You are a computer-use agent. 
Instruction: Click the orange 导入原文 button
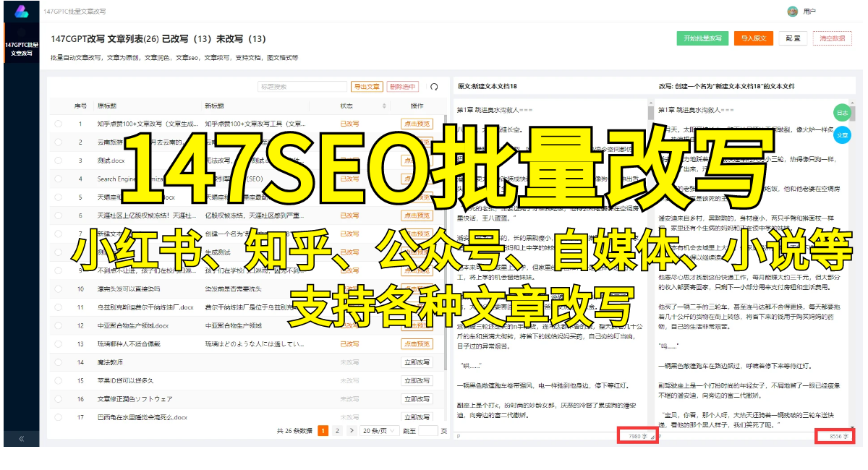pyautogui.click(x=753, y=38)
